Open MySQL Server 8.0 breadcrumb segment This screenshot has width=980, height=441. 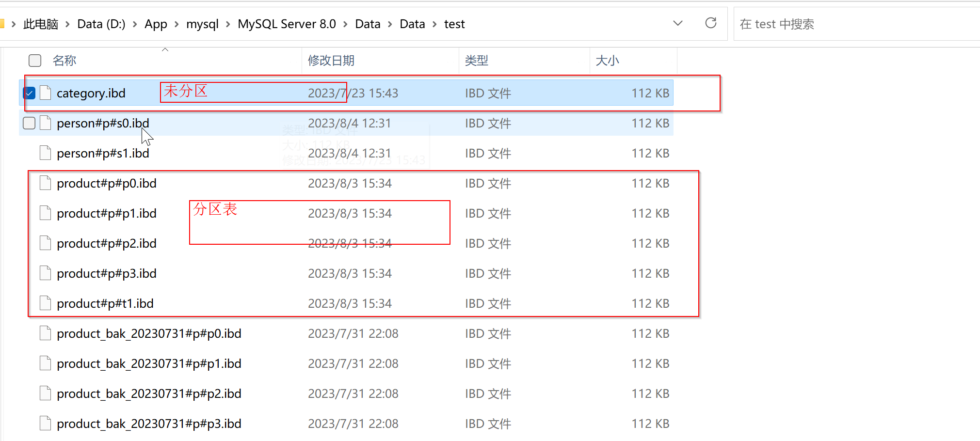(x=287, y=24)
